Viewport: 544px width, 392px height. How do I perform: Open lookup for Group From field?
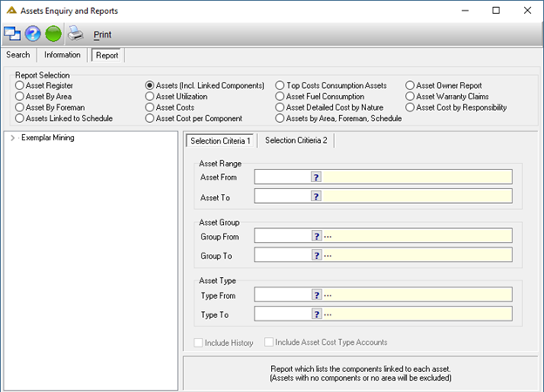pyautogui.click(x=316, y=236)
